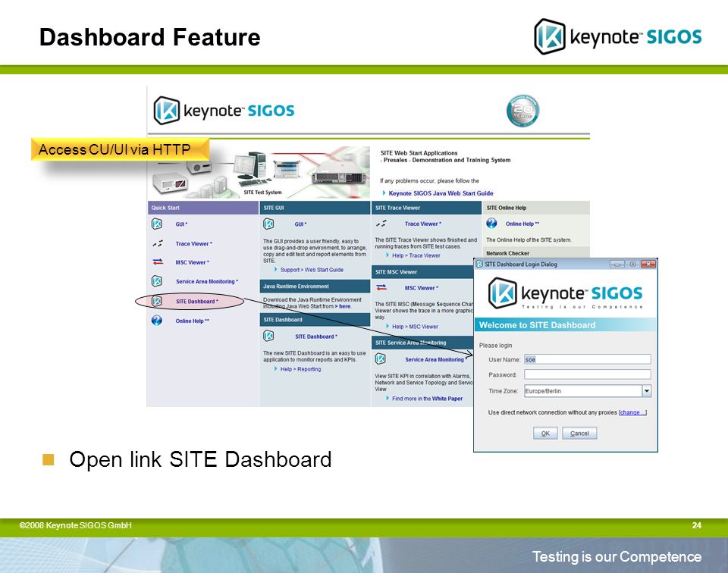Open the SITE Dashboard link in Quick Start

[197, 301]
